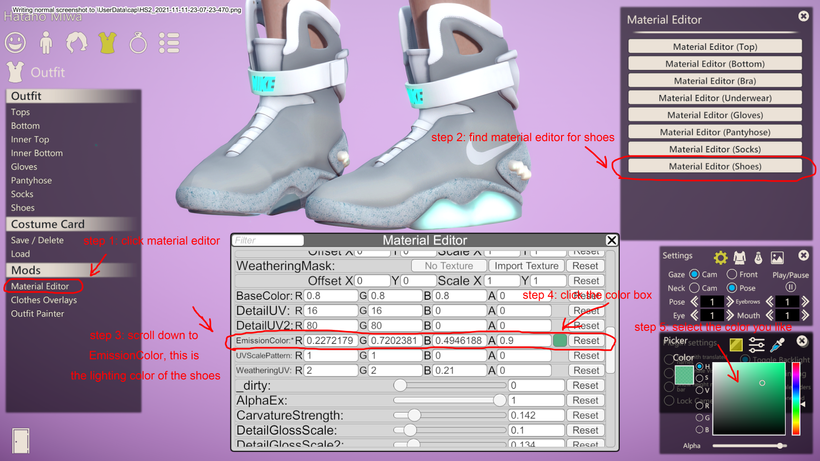Image resolution: width=820 pixels, height=461 pixels.
Task: Click the CarvatureStrength slider handle
Action: pos(414,415)
